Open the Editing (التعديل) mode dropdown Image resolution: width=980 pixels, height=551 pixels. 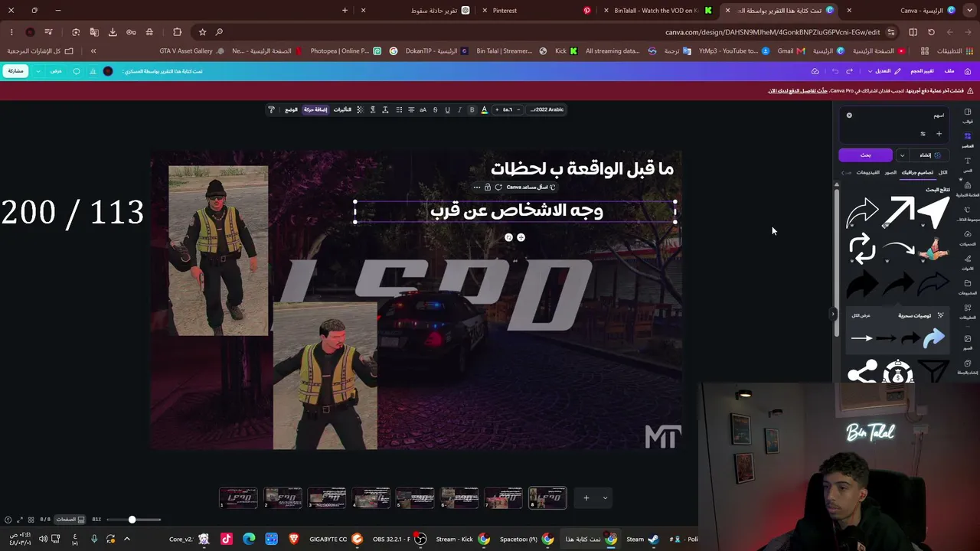pyautogui.click(x=883, y=71)
